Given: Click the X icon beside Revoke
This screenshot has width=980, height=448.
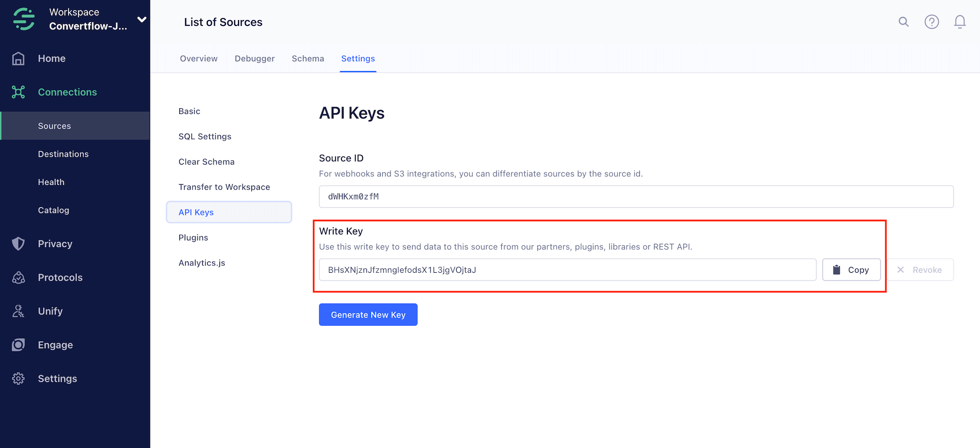Looking at the screenshot, I should (901, 270).
